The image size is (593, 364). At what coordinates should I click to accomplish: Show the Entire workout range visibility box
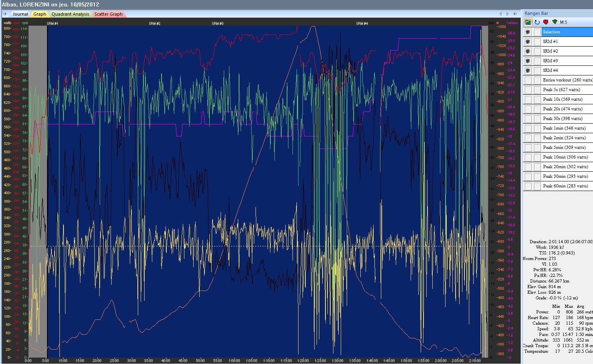click(528, 80)
